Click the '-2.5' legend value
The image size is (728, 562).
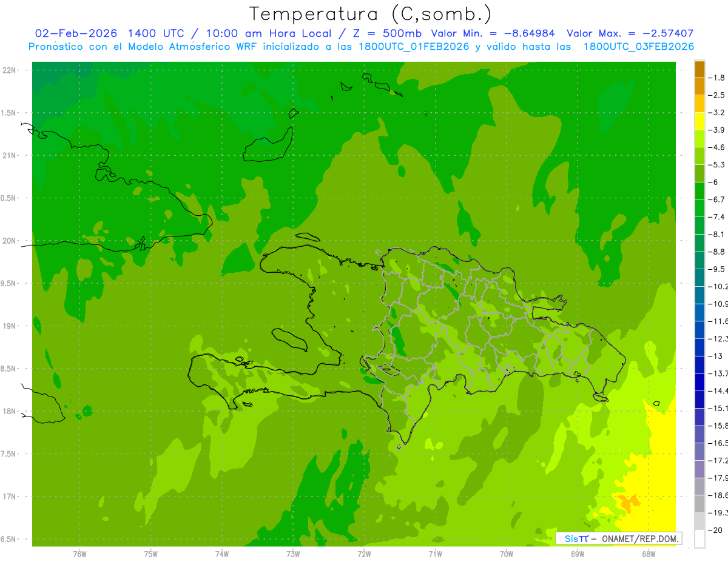coord(717,95)
